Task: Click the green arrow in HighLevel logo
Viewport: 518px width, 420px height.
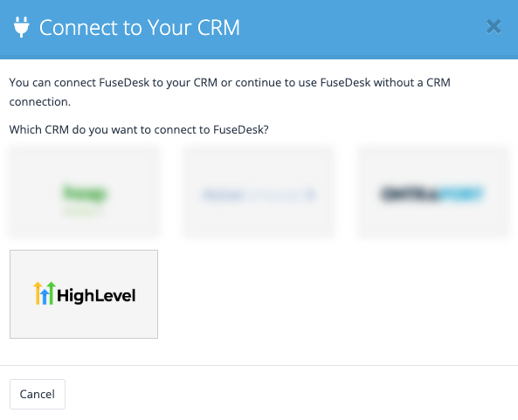Action: point(52,293)
